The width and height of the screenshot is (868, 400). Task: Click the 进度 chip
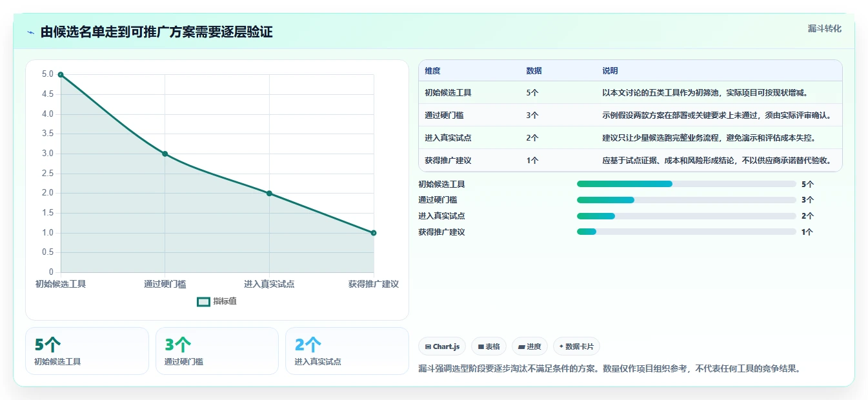tap(530, 346)
